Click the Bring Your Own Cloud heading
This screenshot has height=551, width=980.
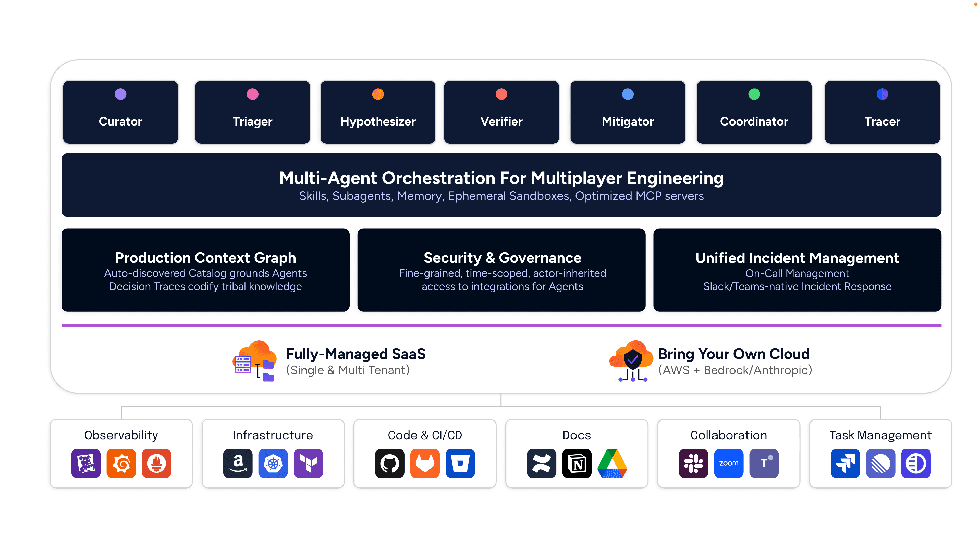[x=734, y=354]
